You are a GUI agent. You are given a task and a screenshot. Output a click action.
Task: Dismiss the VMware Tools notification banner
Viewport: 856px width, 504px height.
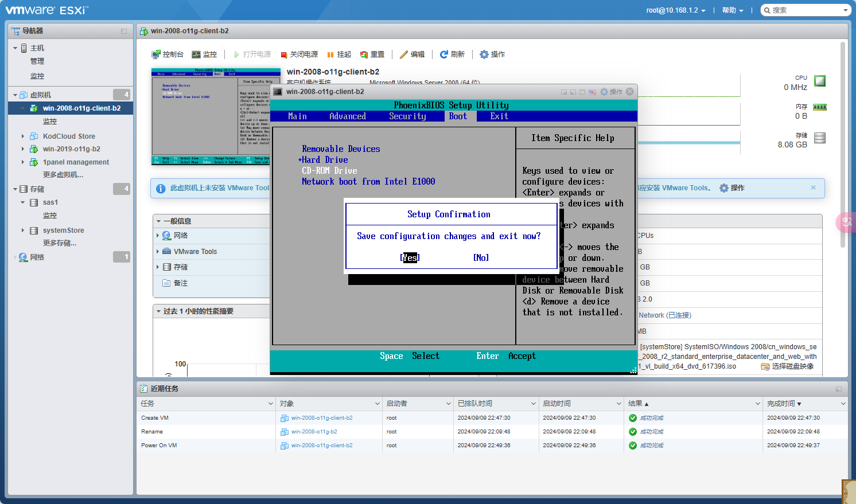tap(813, 187)
